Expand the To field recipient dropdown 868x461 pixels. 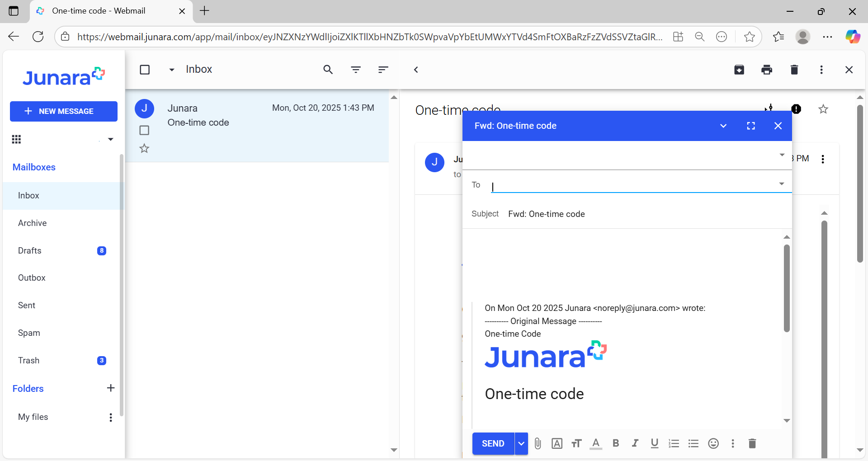click(x=782, y=184)
